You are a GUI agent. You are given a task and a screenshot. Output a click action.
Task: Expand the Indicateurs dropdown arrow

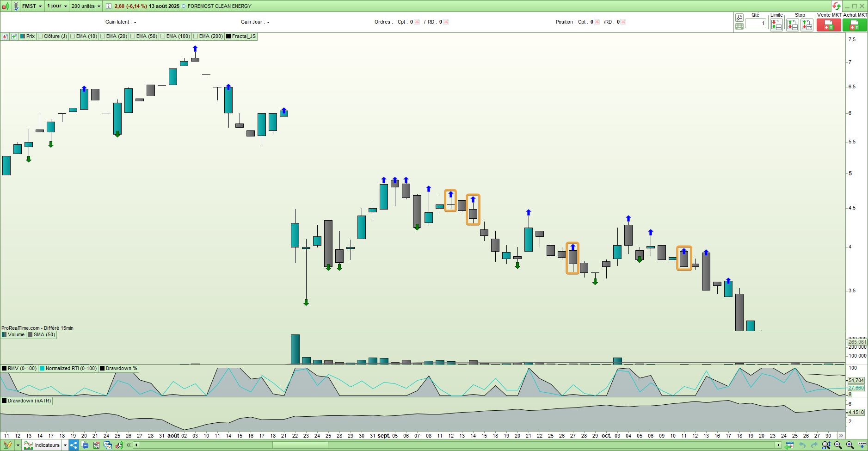(65, 445)
